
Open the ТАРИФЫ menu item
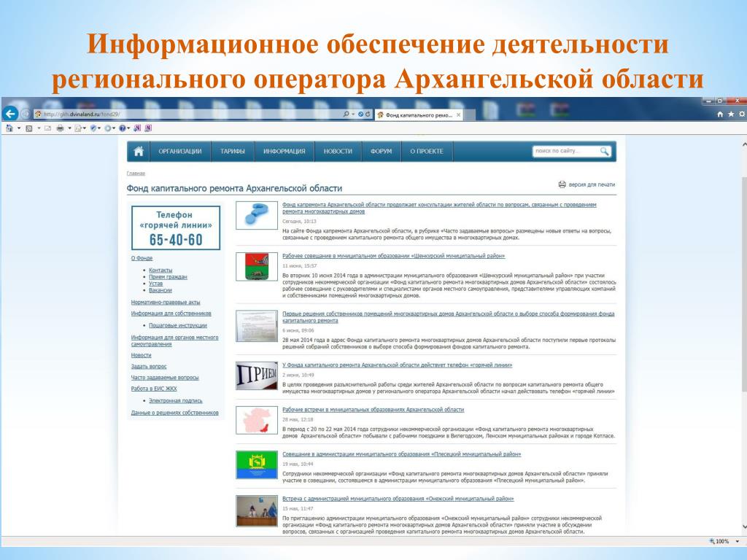tap(233, 152)
